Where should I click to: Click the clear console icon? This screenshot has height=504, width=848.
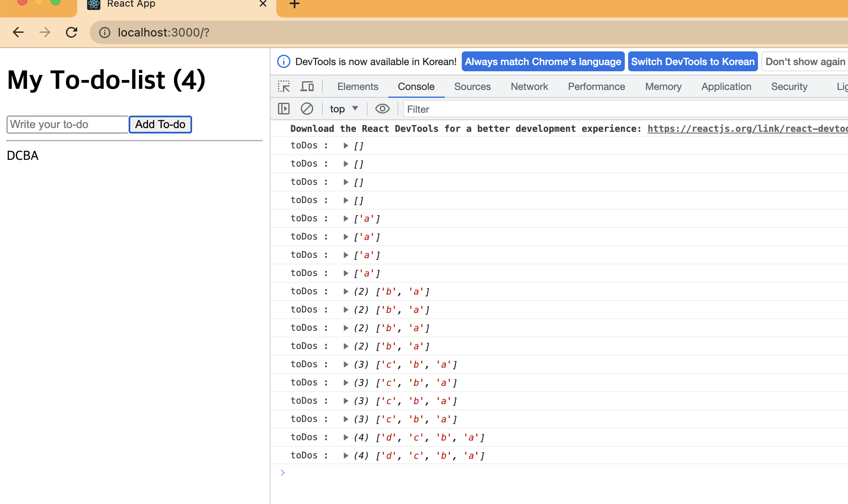coord(307,109)
